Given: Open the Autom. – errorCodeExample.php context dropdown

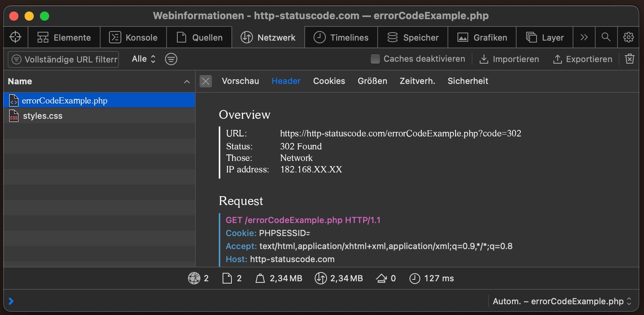Looking at the screenshot, I should point(562,301).
